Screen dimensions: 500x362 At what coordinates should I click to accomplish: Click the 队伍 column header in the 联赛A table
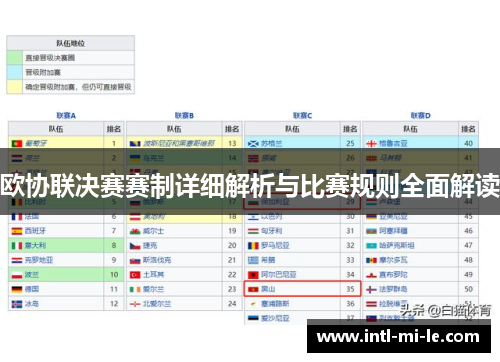tap(56, 129)
